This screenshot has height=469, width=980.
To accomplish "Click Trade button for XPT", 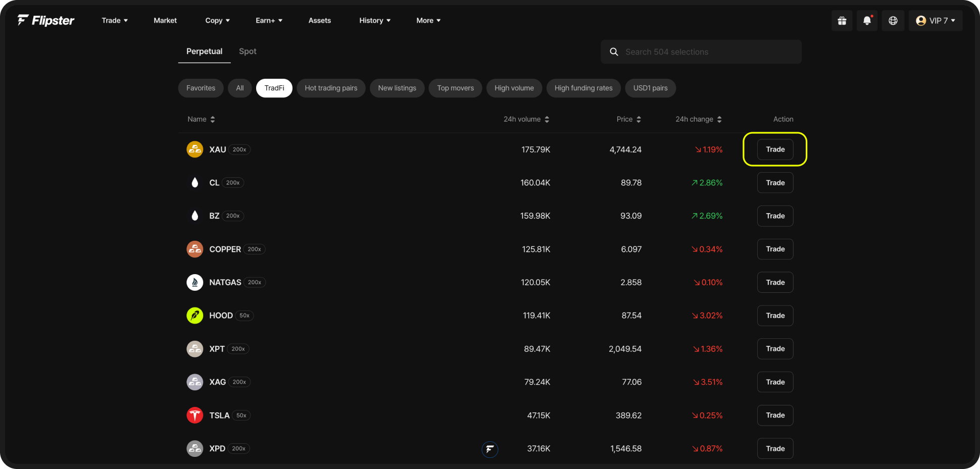I will (x=775, y=349).
